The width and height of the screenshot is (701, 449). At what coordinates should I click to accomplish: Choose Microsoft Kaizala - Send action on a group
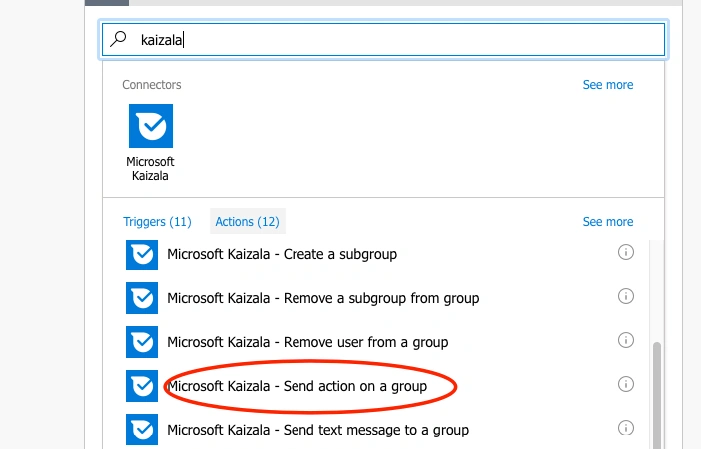[297, 385]
